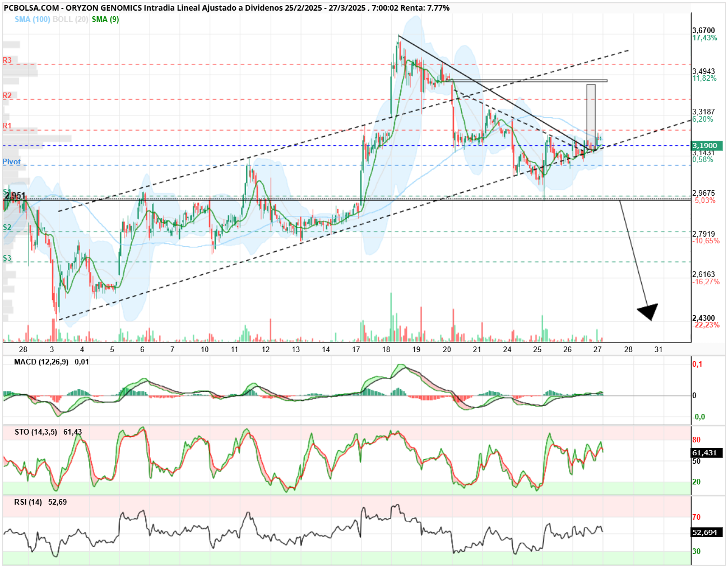Click date axis label 26
The width and height of the screenshot is (728, 568).
tap(568, 349)
